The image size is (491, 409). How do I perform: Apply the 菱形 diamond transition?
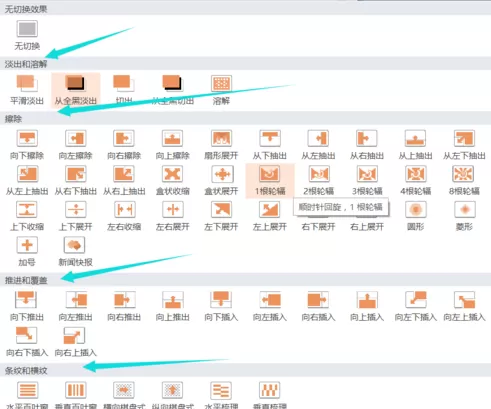[464, 216]
